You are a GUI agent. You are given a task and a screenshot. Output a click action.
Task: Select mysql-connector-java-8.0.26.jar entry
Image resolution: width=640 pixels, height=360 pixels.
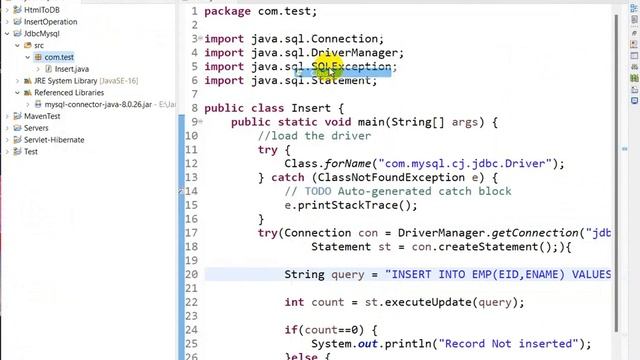(x=98, y=104)
